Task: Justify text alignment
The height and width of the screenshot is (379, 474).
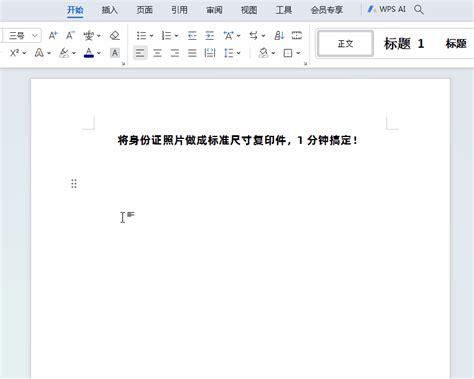Action: pyautogui.click(x=192, y=53)
